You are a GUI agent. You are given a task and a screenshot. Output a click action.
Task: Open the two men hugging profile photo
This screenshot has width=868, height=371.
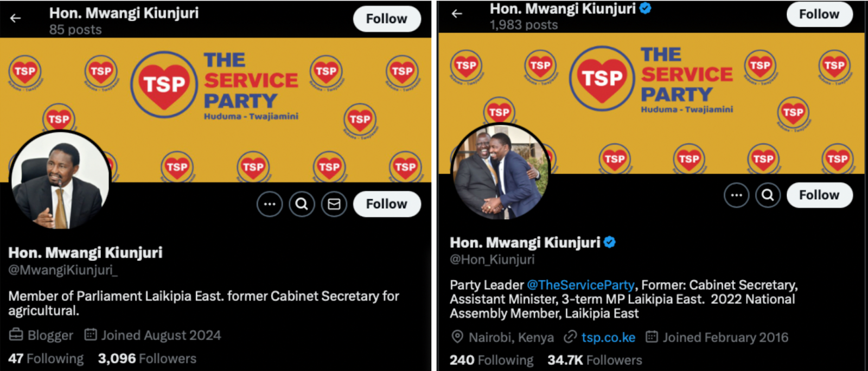coord(500,171)
